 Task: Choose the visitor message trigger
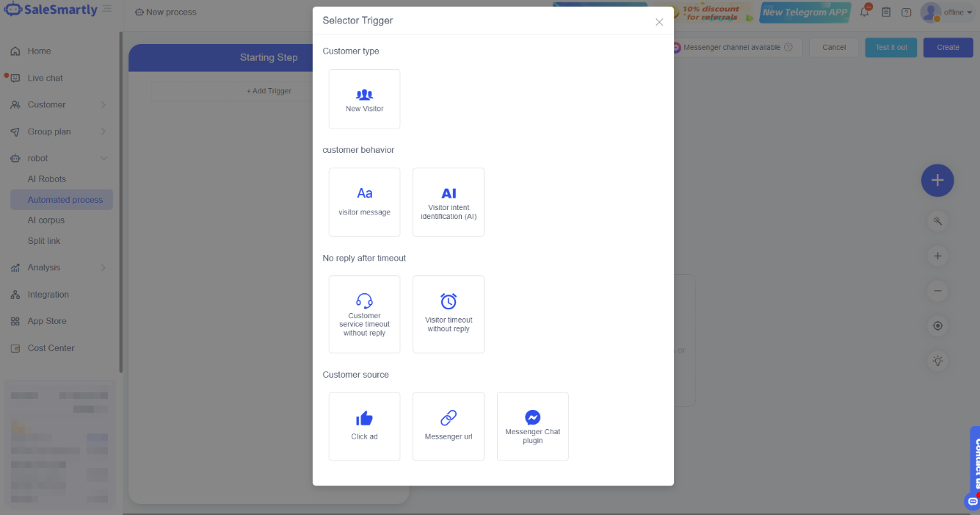364,202
